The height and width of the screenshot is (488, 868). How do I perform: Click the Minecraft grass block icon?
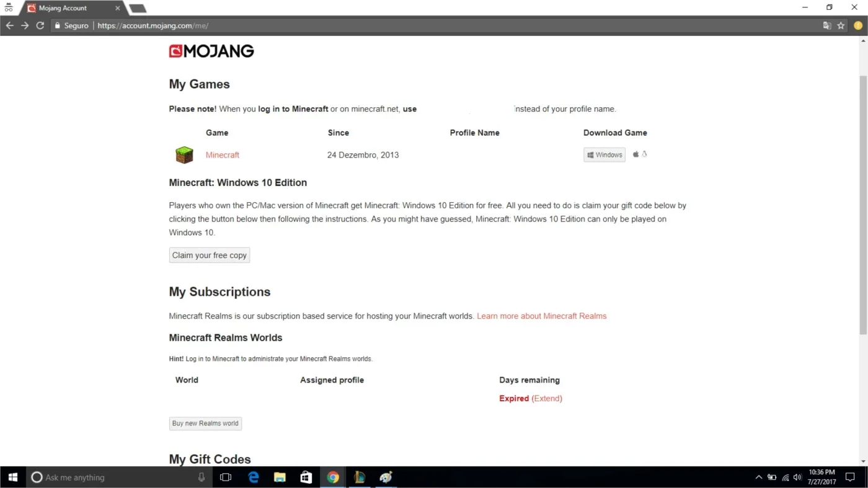pyautogui.click(x=184, y=154)
